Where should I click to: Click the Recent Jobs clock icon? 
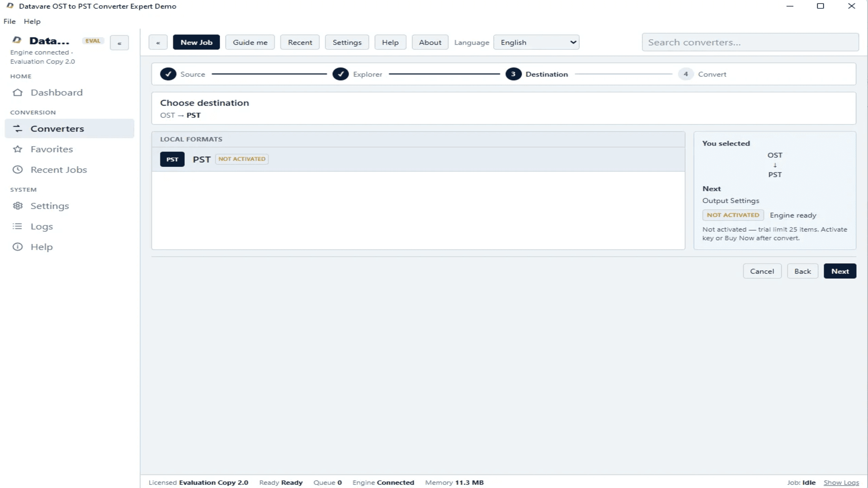click(18, 170)
